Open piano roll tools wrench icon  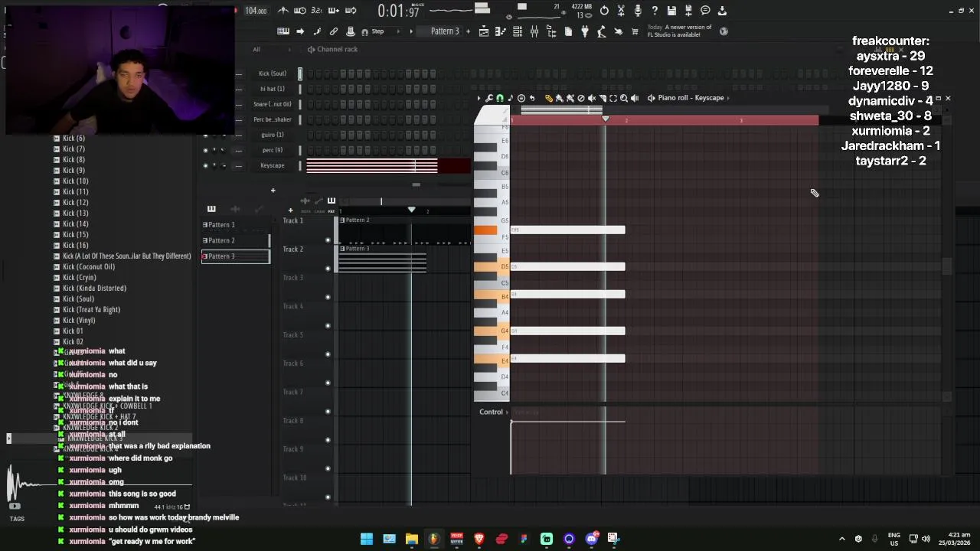[x=489, y=98]
